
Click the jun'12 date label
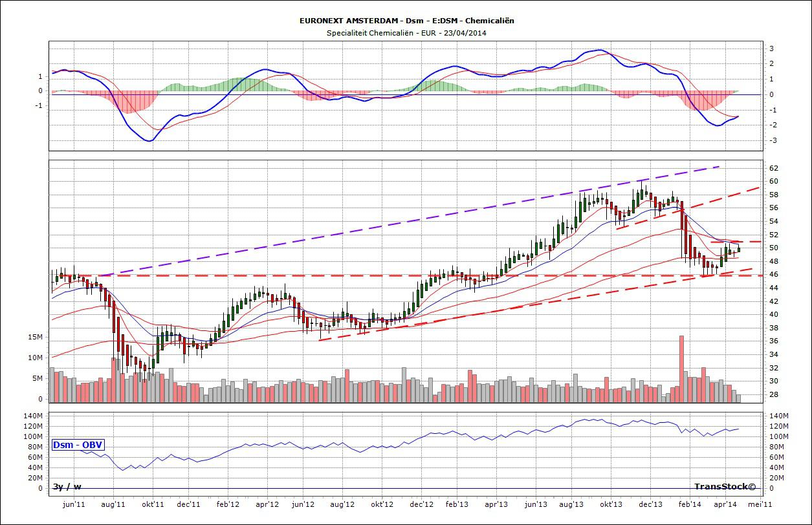point(303,504)
